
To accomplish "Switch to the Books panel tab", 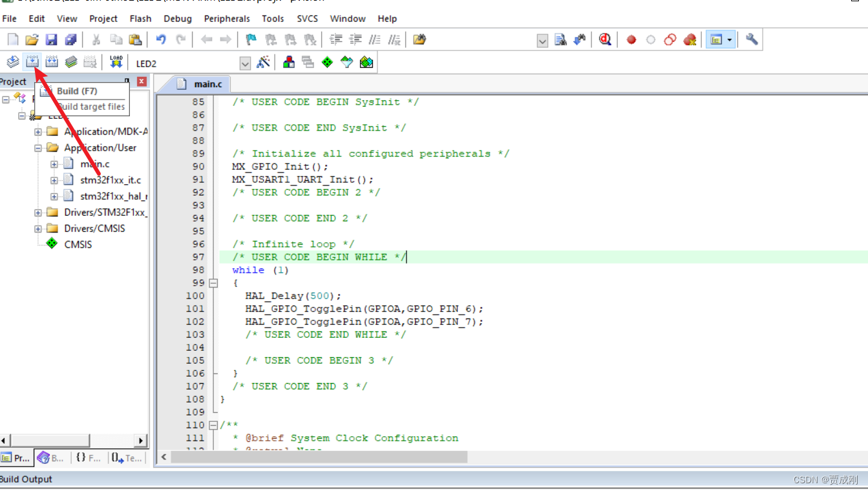I will 51,458.
